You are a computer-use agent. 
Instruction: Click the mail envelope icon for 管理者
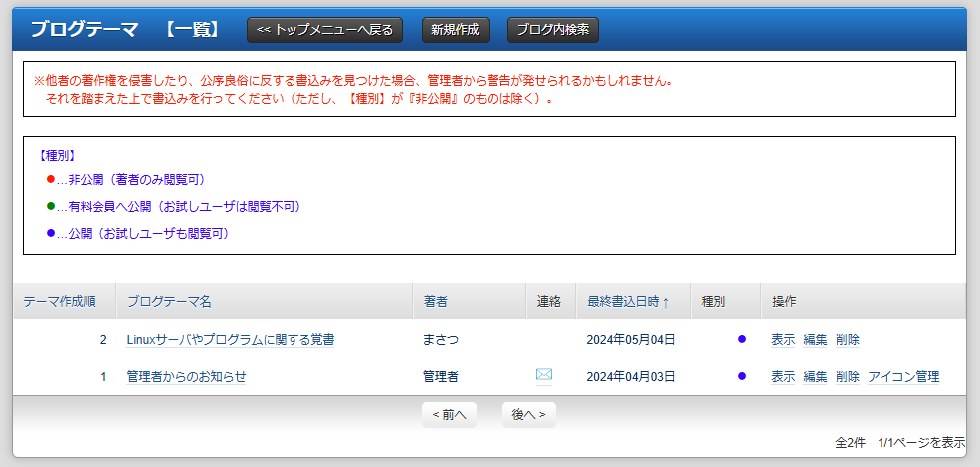[543, 375]
